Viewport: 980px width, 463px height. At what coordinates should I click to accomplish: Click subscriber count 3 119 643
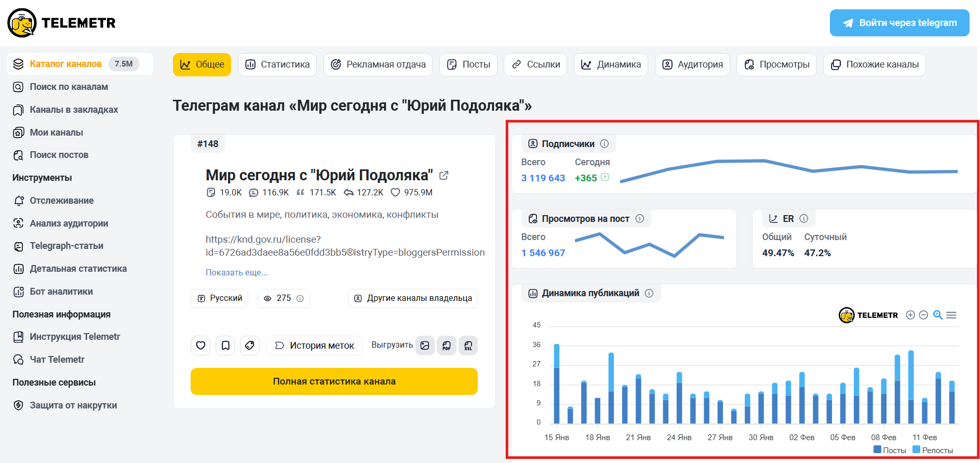click(543, 178)
